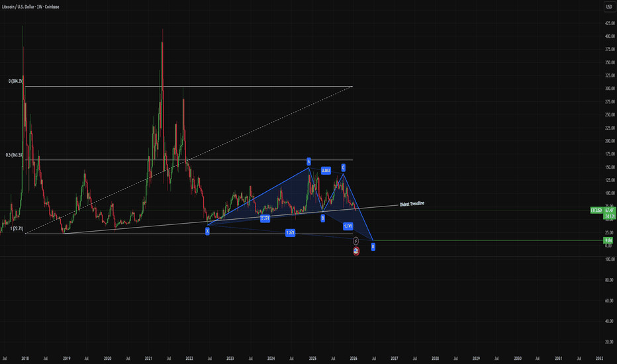
Task: Click the lightning bolt event icon
Action: [356, 241]
